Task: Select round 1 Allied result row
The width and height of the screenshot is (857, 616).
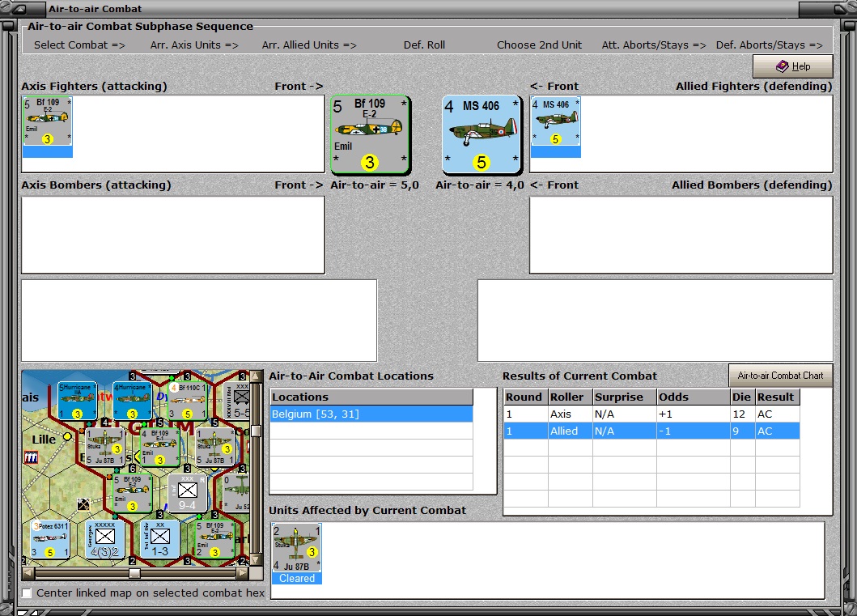Action: point(651,431)
